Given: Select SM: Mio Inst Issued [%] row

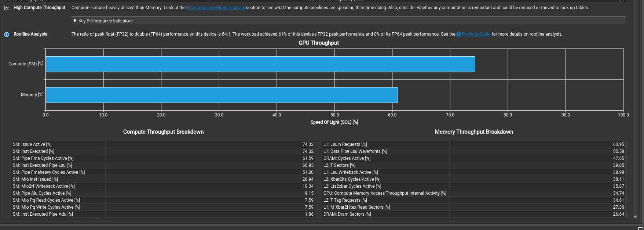Looking at the screenshot, I should coord(163,179).
